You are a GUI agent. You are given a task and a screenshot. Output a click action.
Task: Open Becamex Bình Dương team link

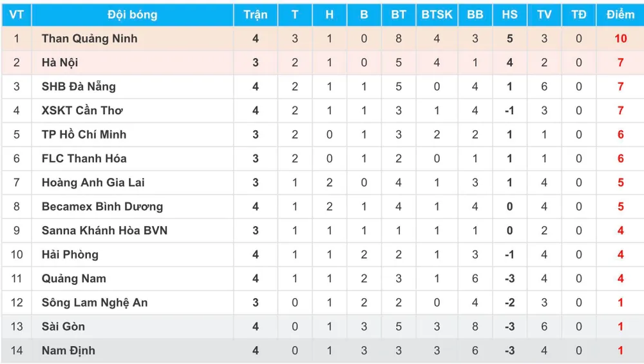point(102,207)
